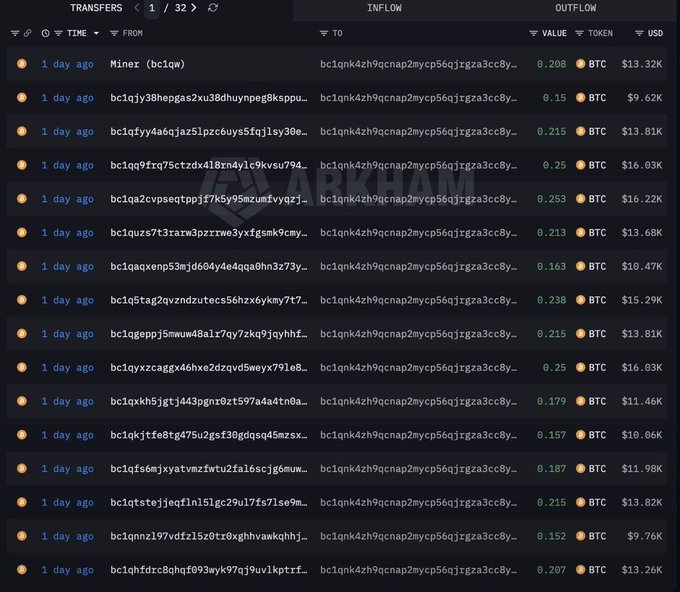Screen dimensions: 680x592
Task: Go to the previous transfers page
Action: [137, 8]
